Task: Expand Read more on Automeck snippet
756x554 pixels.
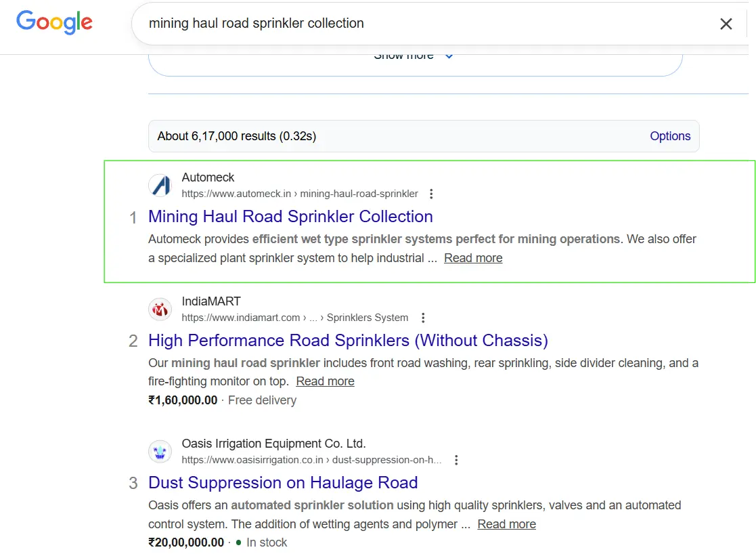Action: coord(473,258)
